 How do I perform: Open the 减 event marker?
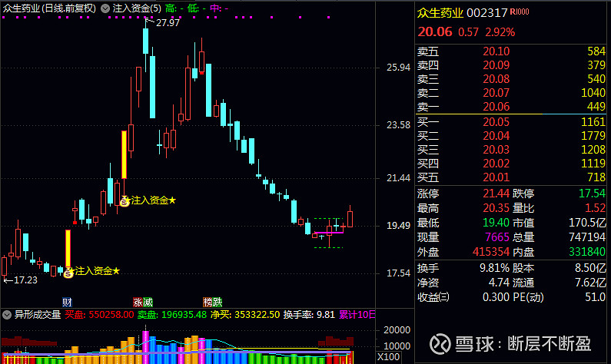click(148, 302)
